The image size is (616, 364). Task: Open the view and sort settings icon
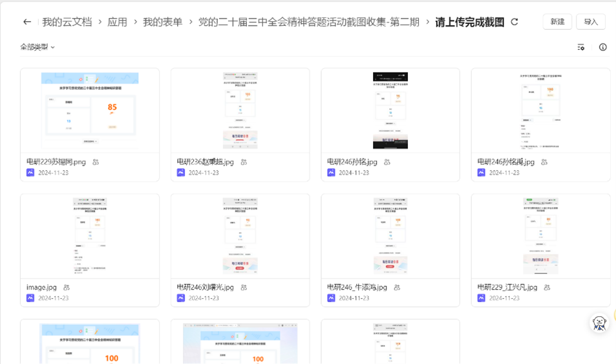(580, 47)
